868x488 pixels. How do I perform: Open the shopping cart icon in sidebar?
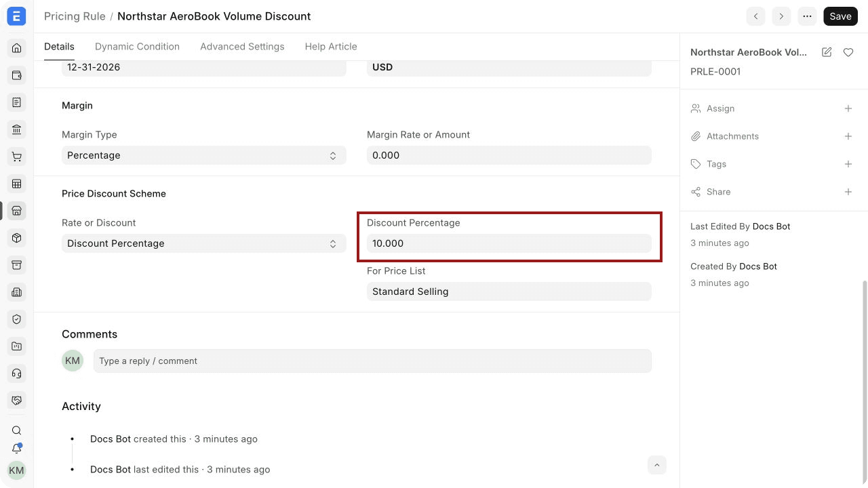pyautogui.click(x=17, y=157)
